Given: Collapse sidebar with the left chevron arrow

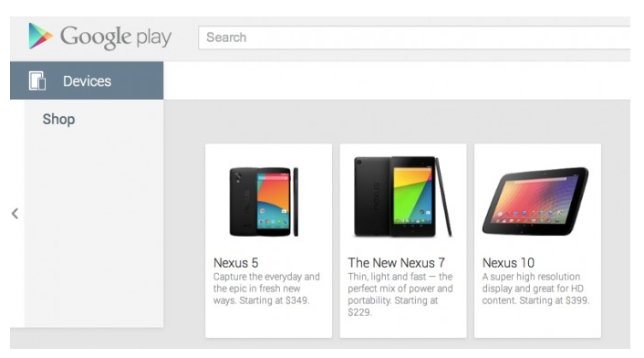Looking at the screenshot, I should pyautogui.click(x=16, y=214).
